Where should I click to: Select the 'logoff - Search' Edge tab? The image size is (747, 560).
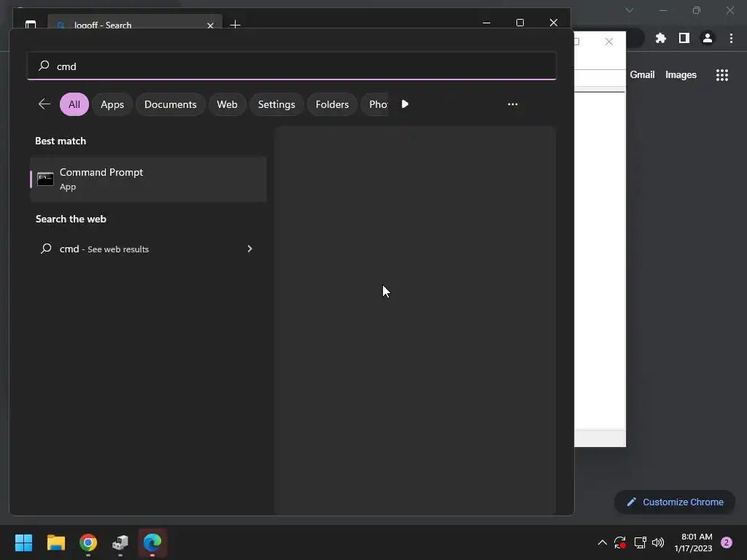tap(135, 23)
